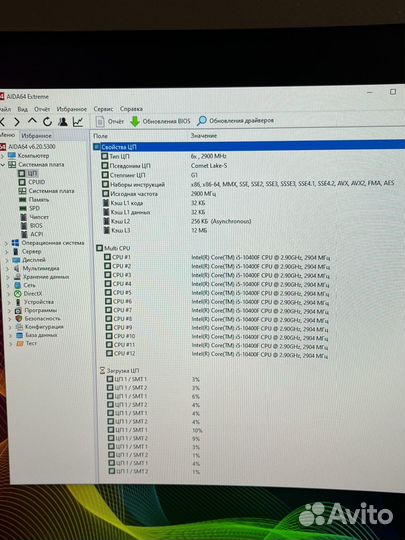Select the Наборы инструкций row
Image resolution: width=405 pixels, height=540 pixels.
pyautogui.click(x=137, y=185)
